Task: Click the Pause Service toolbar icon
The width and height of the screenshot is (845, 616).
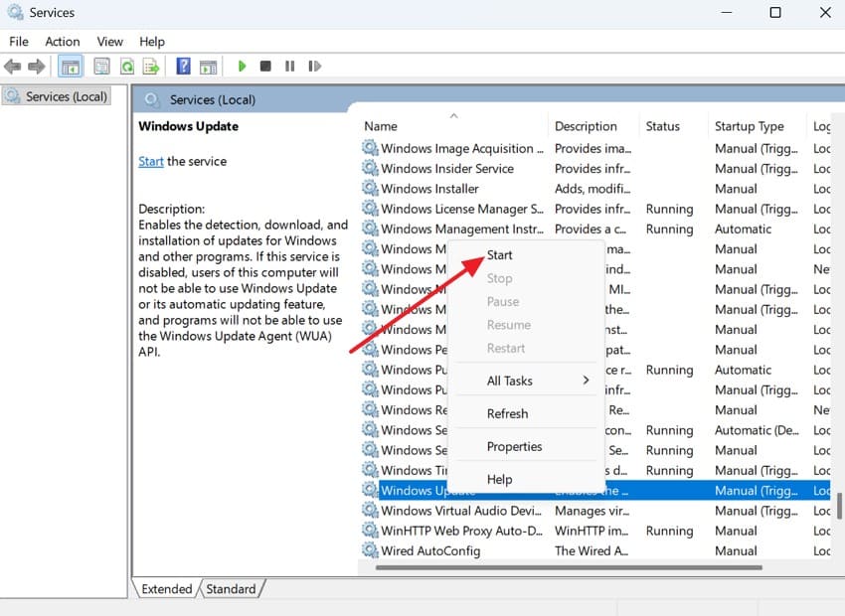Action: (x=290, y=67)
